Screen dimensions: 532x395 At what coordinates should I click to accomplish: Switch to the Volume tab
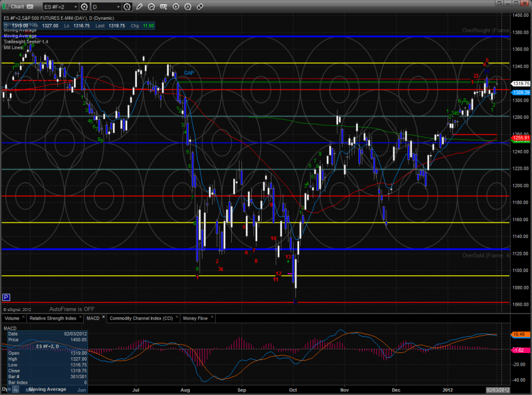(12, 318)
